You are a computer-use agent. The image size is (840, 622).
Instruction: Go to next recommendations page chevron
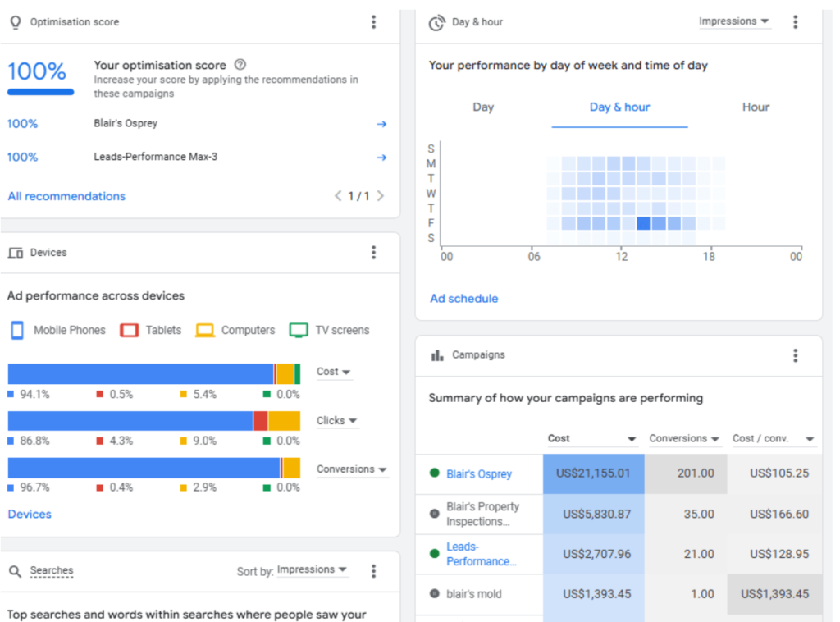tap(380, 196)
